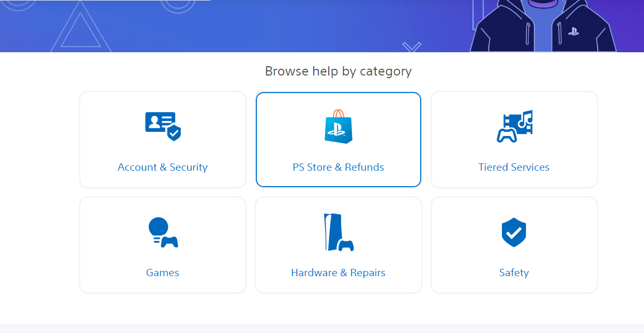644x333 pixels.
Task: Click the Account & Security ID card icon
Action: (x=163, y=126)
